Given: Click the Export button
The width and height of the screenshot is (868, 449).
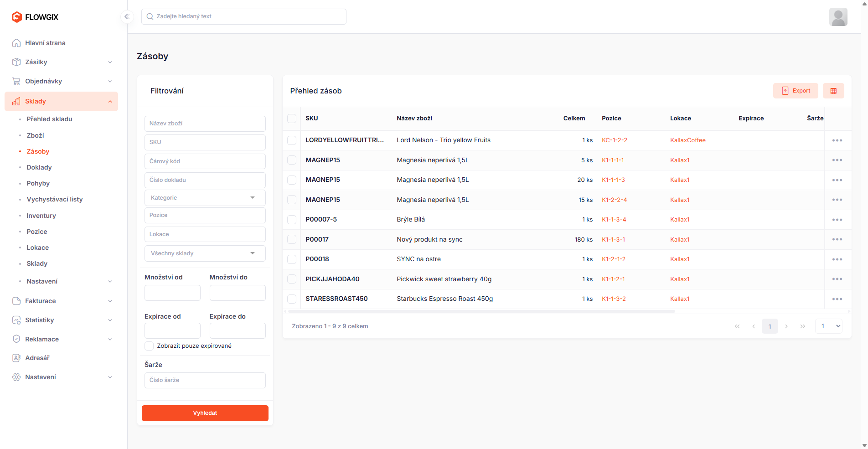Looking at the screenshot, I should pos(796,91).
